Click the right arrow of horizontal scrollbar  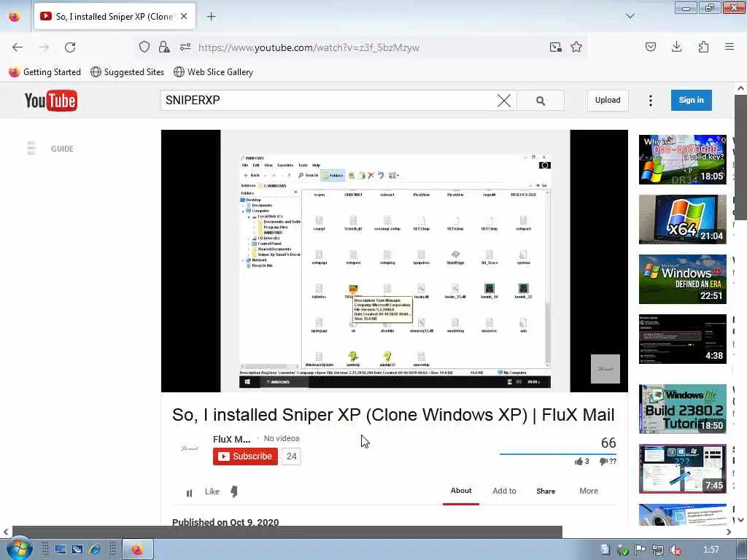click(x=729, y=532)
